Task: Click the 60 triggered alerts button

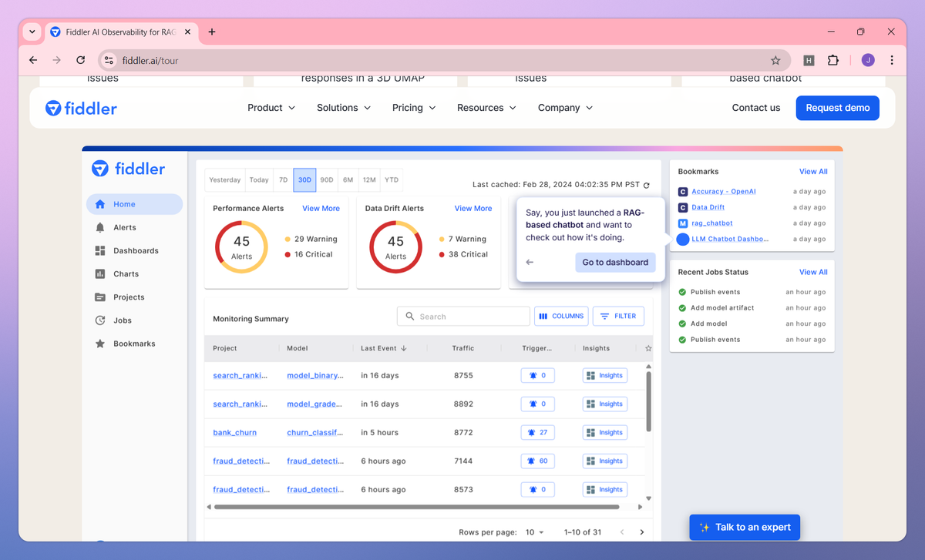Action: [x=538, y=461]
